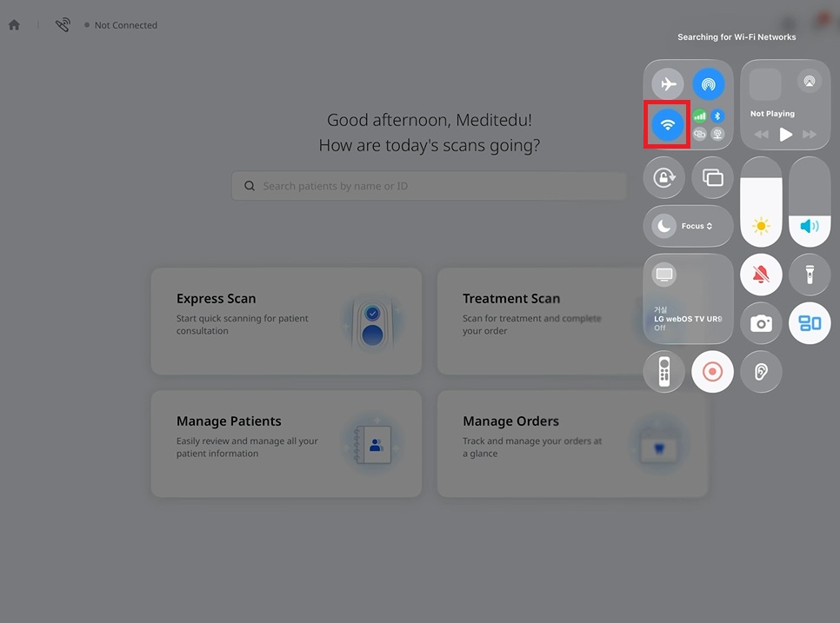Screen dimensions: 840x623
Task: Open Stage Manager control
Action: point(810,323)
